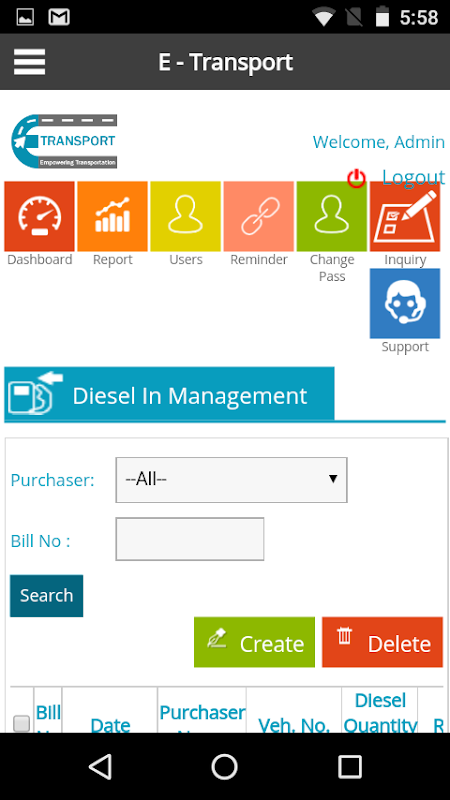Screen dimensions: 450x800
Task: Click the E - Transport title text
Action: (225, 62)
